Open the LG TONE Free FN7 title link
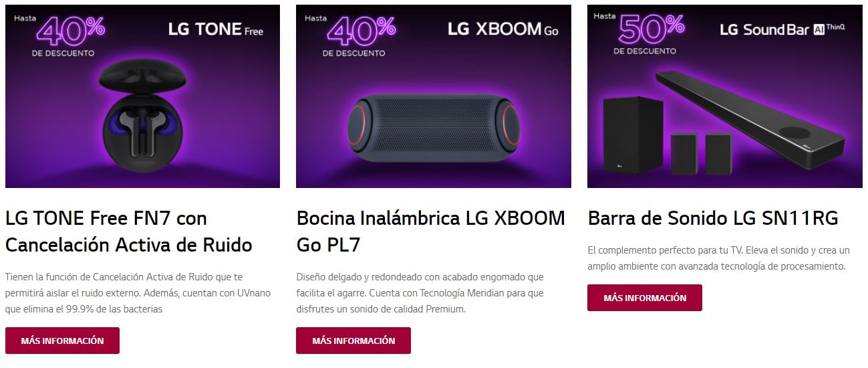The width and height of the screenshot is (868, 368). point(128,232)
